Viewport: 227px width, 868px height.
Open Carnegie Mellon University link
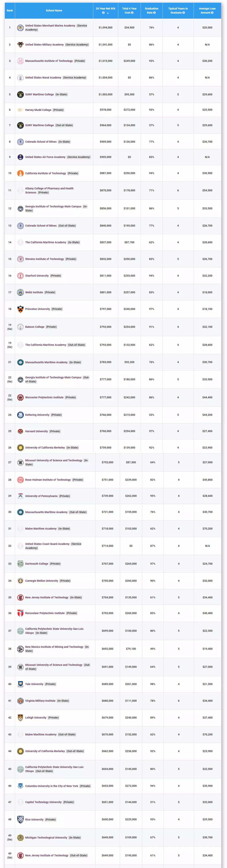[x=42, y=581]
